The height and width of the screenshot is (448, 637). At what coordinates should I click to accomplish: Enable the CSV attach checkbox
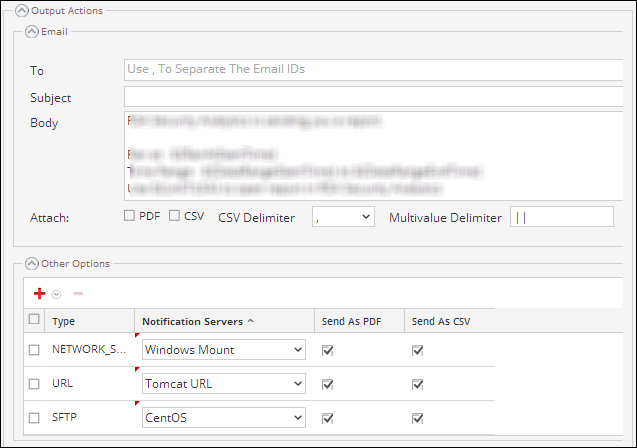click(x=174, y=216)
